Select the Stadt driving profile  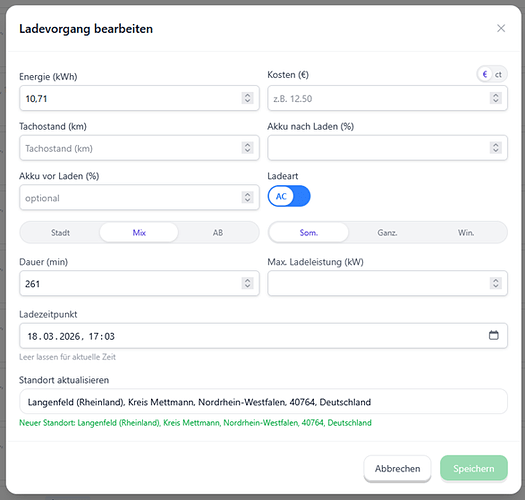point(60,232)
